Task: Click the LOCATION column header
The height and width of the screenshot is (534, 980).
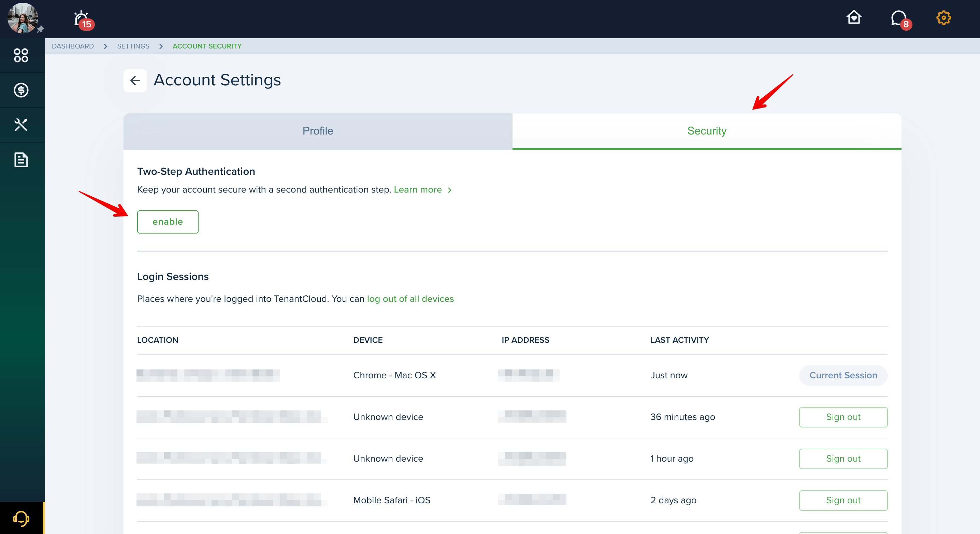Action: coord(158,340)
